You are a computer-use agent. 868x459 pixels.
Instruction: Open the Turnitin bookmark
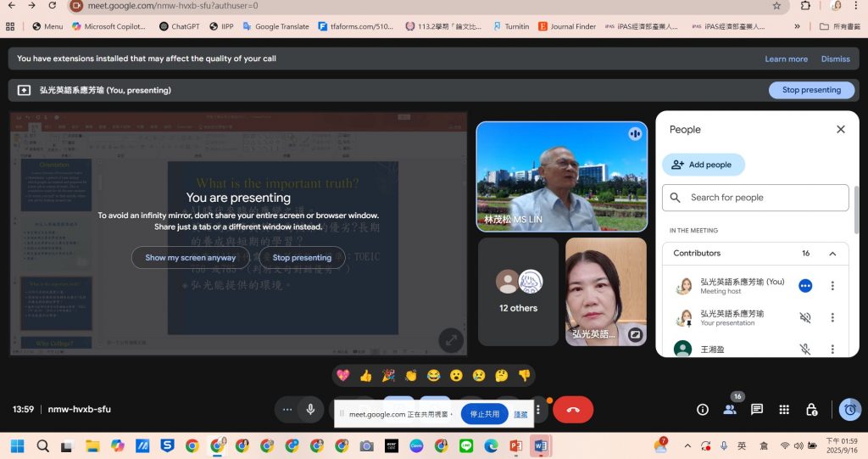tap(511, 26)
